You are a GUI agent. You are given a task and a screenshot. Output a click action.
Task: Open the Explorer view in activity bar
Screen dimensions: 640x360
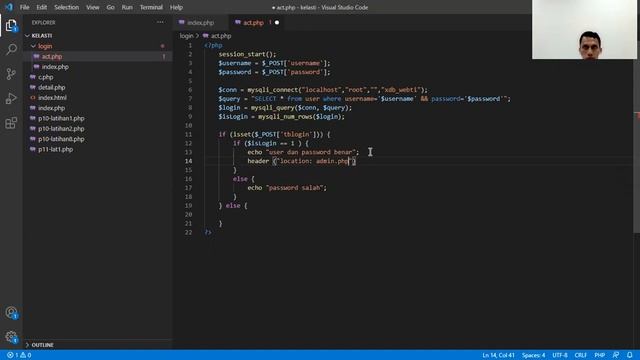[x=11, y=26]
